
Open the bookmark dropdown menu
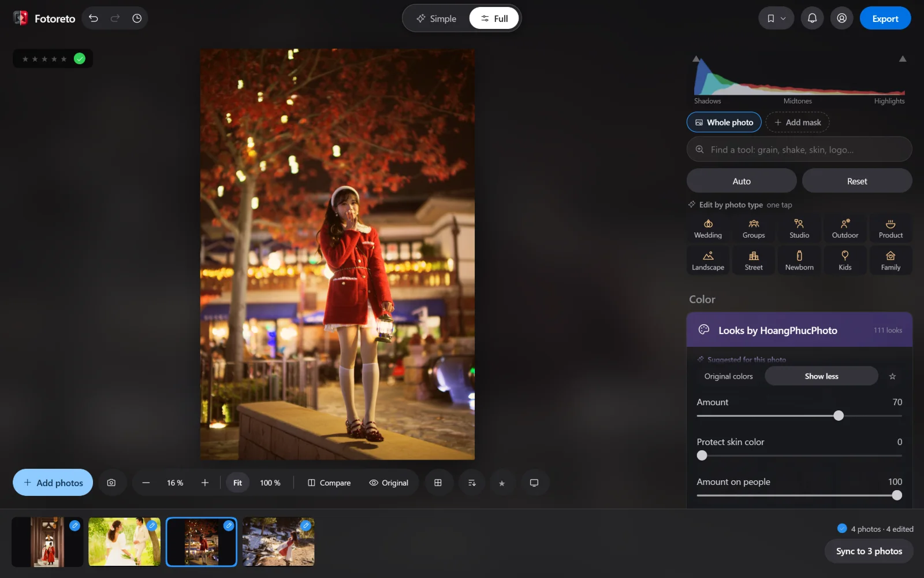tap(776, 18)
